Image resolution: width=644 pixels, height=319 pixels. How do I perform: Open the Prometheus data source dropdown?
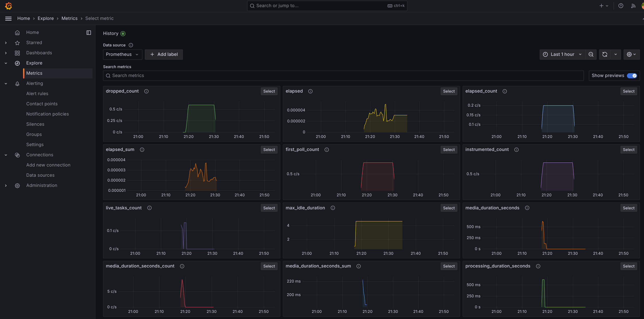(x=122, y=54)
